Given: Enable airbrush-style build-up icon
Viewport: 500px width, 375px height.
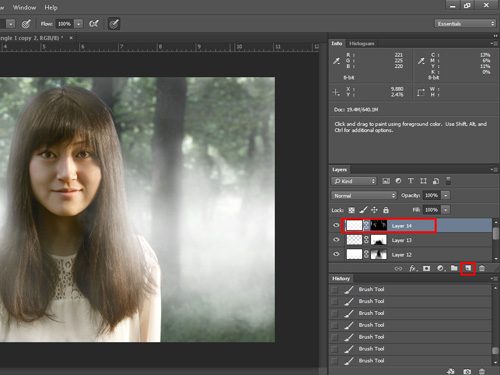Looking at the screenshot, I should click(94, 24).
